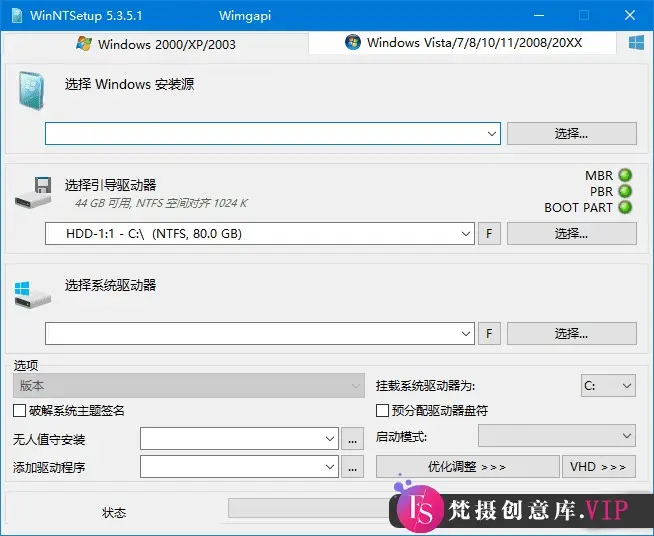Click the Windows logo icon at tab row end
This screenshot has height=536, width=654.
(x=636, y=43)
